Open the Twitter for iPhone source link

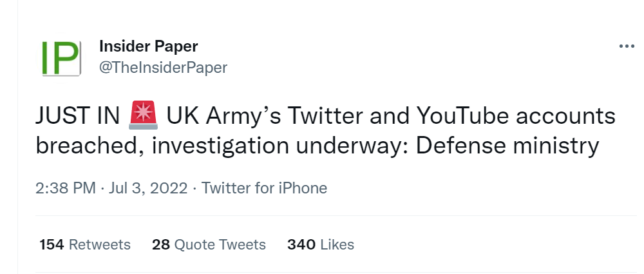point(264,188)
